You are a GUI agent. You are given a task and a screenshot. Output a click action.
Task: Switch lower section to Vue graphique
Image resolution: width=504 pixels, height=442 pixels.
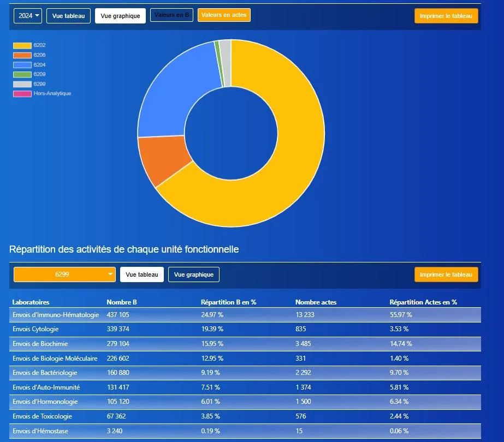[x=194, y=274]
